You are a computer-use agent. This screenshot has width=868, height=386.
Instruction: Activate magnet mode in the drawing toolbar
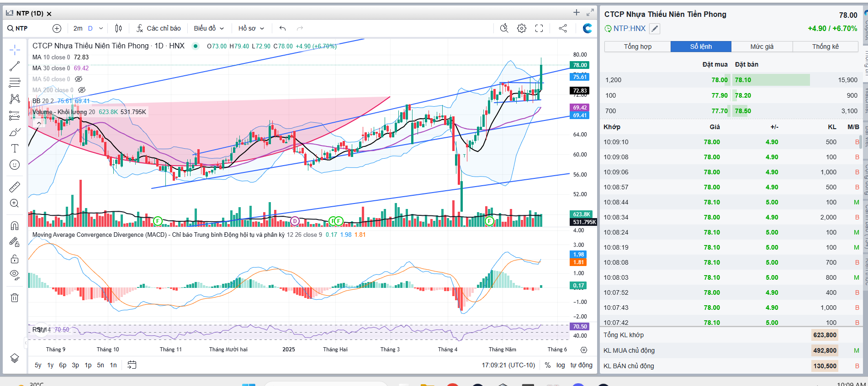[15, 225]
